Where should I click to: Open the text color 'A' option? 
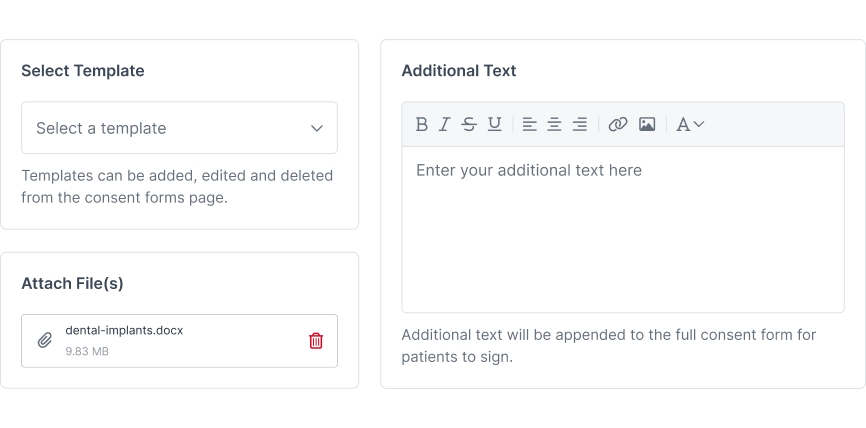(683, 124)
